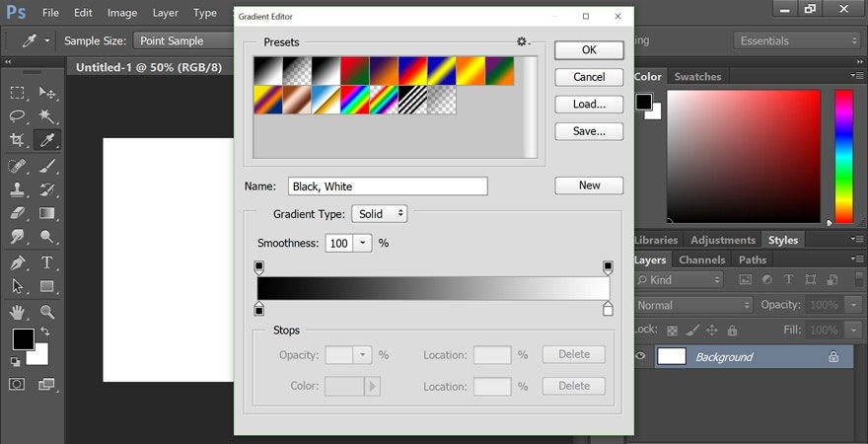Open the Sample Size dropdown
868x444 pixels.
[x=182, y=40]
